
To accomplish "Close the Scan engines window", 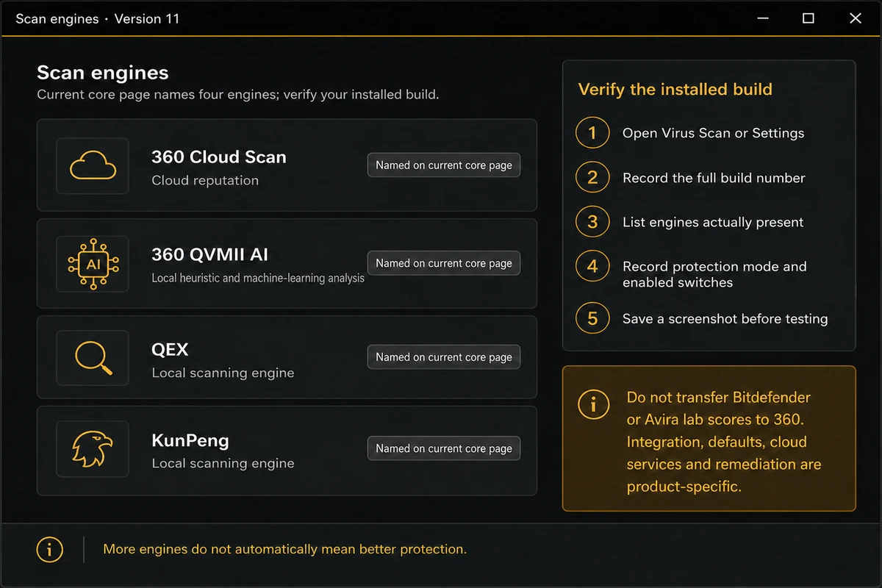I will 856,18.
